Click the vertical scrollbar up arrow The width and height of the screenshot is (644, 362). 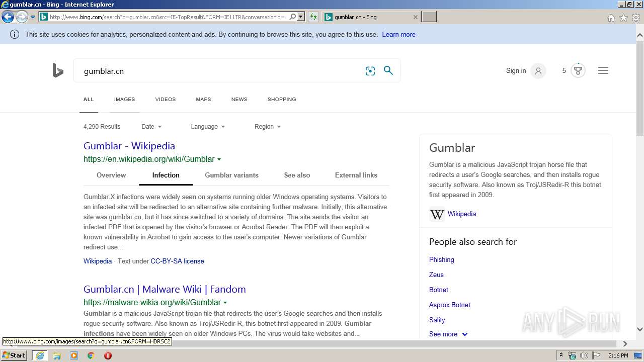tap(640, 35)
